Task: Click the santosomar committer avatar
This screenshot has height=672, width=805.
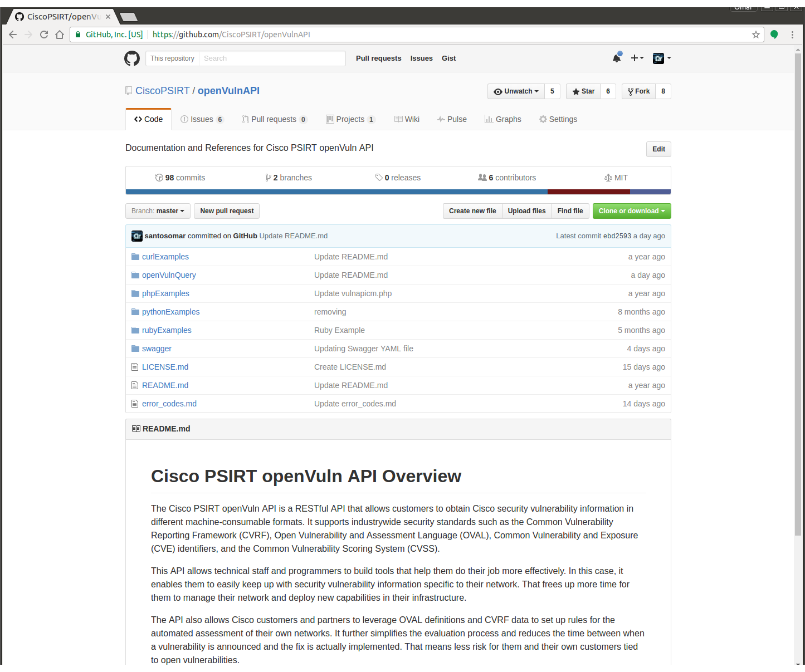Action: coord(137,236)
